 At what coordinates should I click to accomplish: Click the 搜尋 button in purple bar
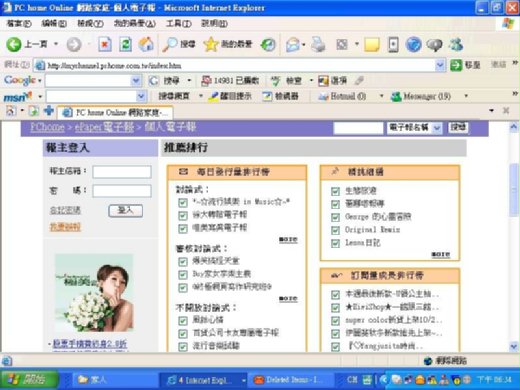[x=458, y=127]
